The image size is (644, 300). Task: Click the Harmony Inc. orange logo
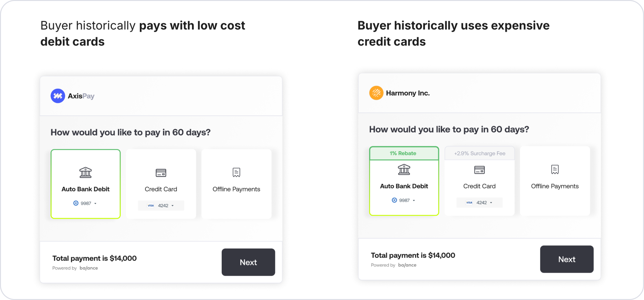(x=376, y=93)
